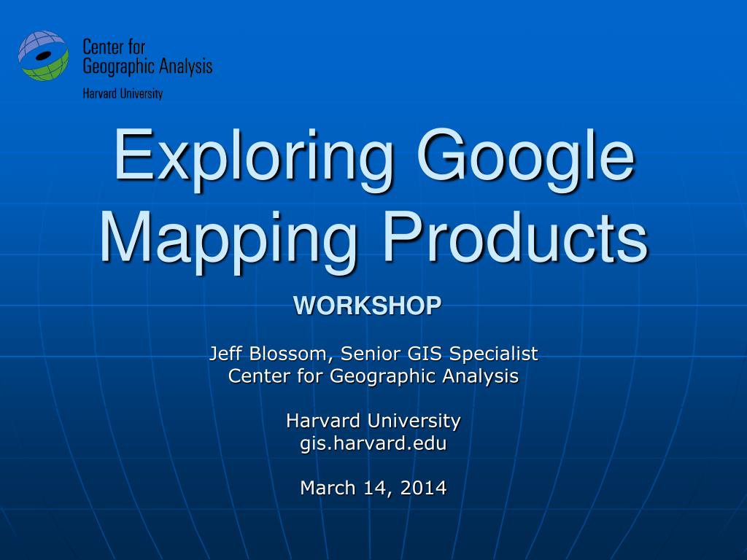Viewport: 747px width, 560px height.
Task: Click the "Center for Geographic Analysis" logo text
Action: (147, 57)
